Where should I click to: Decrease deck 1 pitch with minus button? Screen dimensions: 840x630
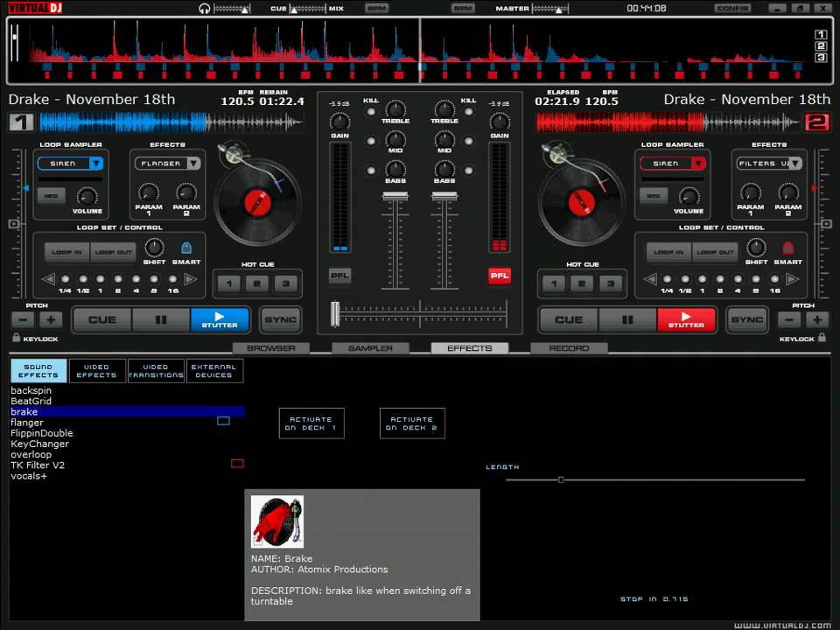pyautogui.click(x=23, y=320)
